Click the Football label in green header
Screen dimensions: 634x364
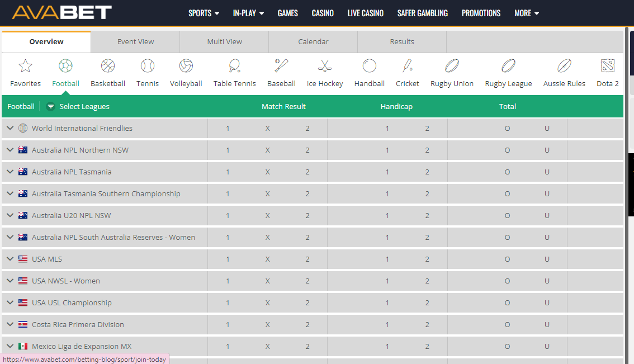(21, 106)
